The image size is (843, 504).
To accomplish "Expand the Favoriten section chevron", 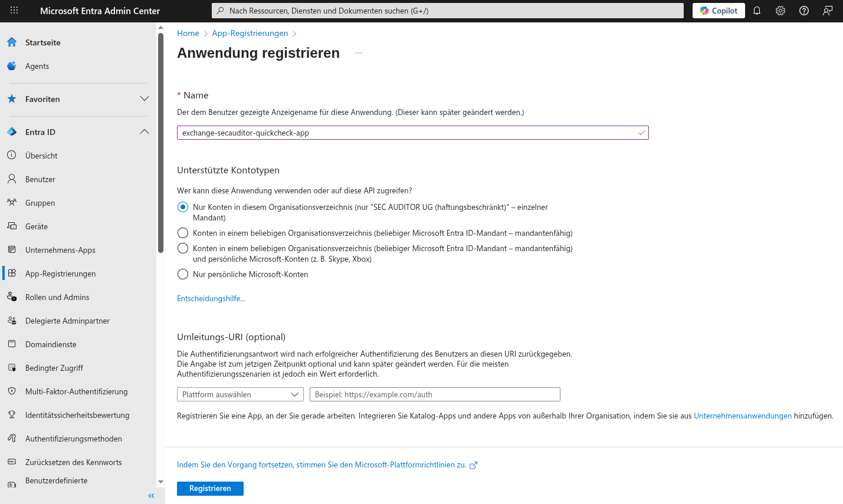I will tap(145, 99).
